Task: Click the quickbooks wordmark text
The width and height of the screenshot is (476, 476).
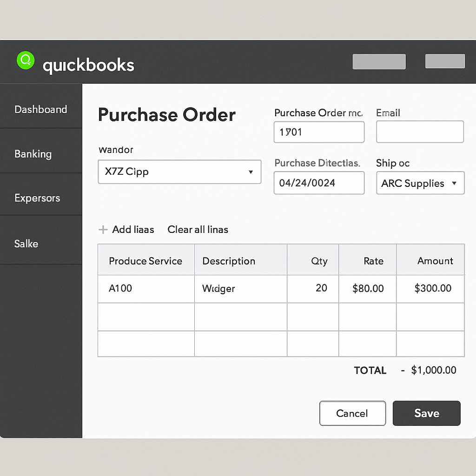Action: [x=88, y=66]
